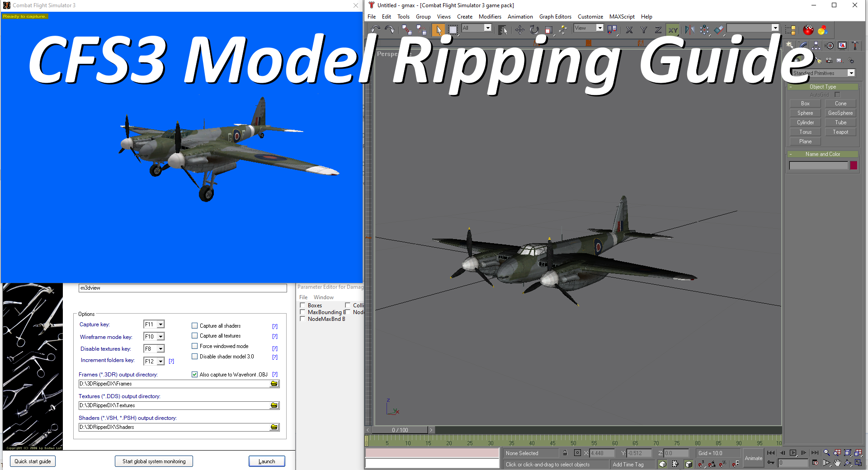The image size is (868, 470).
Task: Open the Array tool
Action: [704, 30]
